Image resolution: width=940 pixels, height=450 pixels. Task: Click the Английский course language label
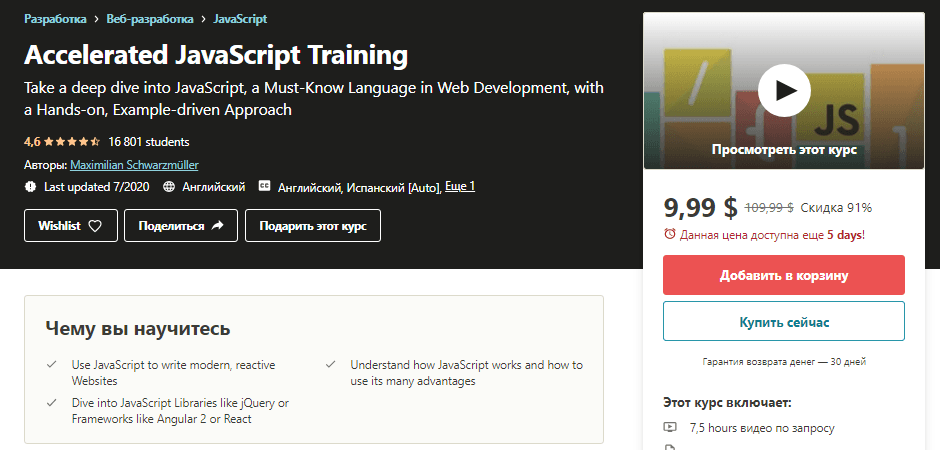213,187
